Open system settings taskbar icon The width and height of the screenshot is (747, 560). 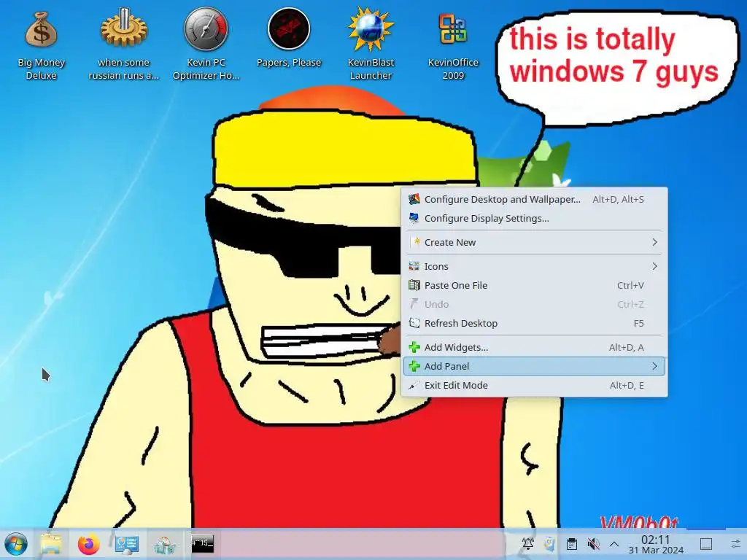(127, 544)
